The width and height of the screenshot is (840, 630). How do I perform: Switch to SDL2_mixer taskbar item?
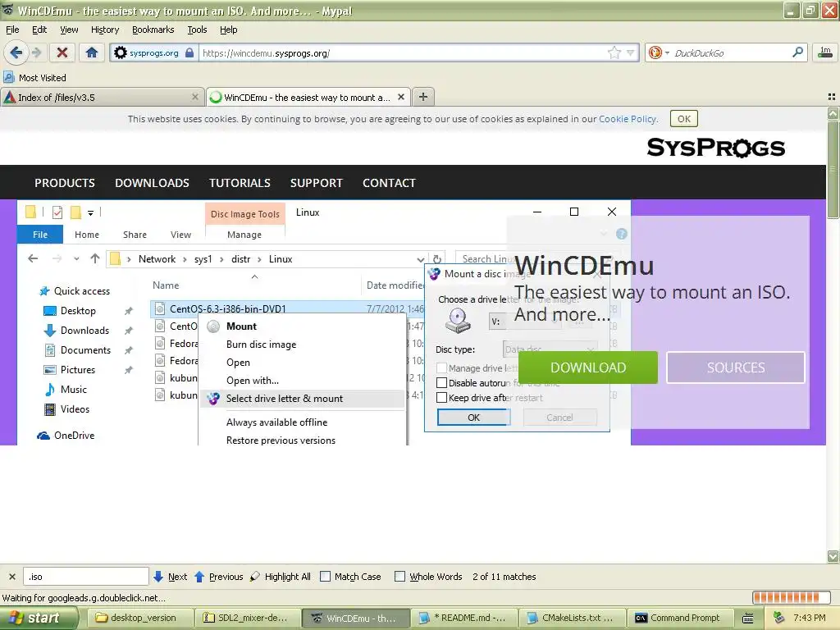(246, 618)
